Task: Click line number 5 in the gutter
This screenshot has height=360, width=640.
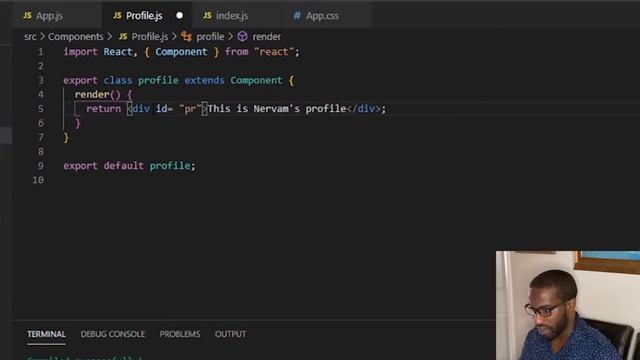Action: click(40, 109)
